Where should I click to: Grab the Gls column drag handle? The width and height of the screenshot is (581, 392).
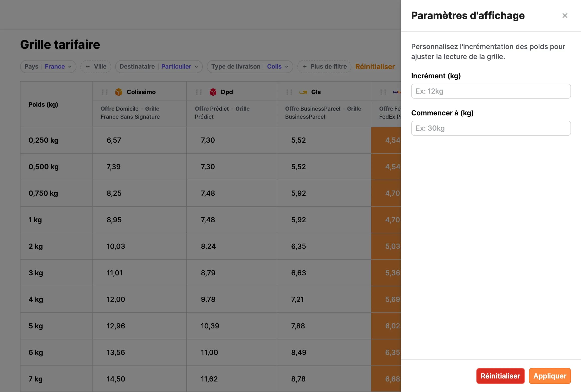coord(289,92)
